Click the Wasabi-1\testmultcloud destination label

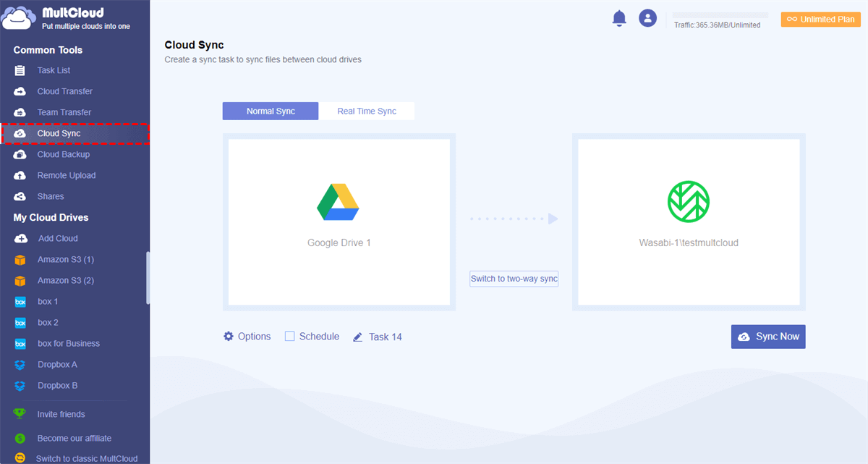tap(689, 242)
